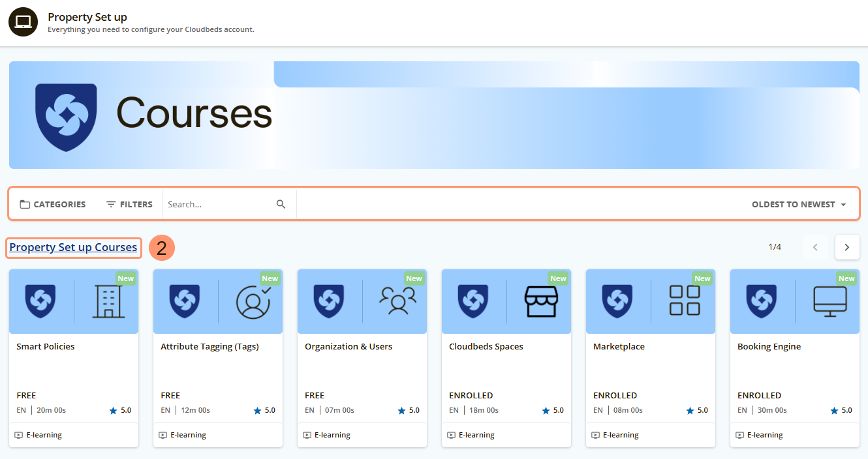868x459 pixels.
Task: Click the storefront icon on Cloudbeds Spaces card
Action: 541,301
